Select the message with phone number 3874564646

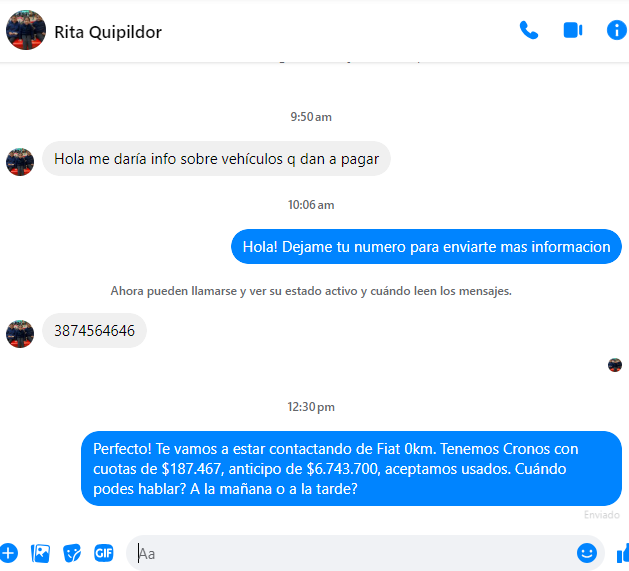tap(94, 331)
